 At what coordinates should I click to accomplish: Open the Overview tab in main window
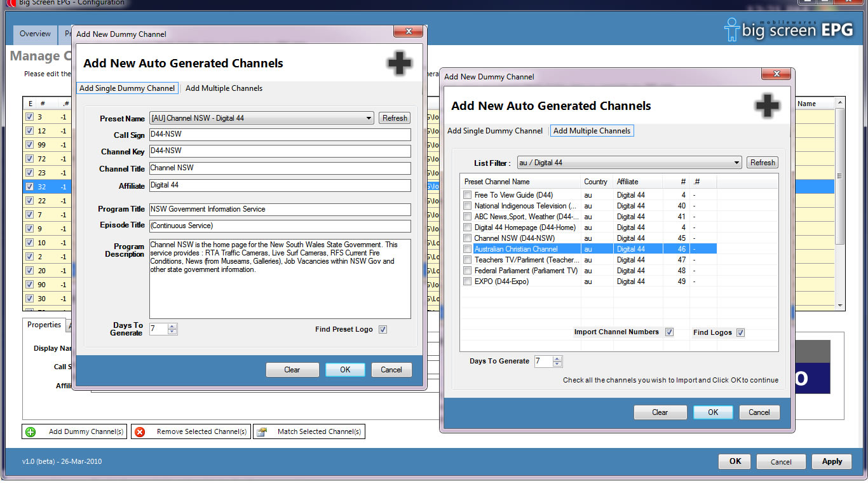35,34
